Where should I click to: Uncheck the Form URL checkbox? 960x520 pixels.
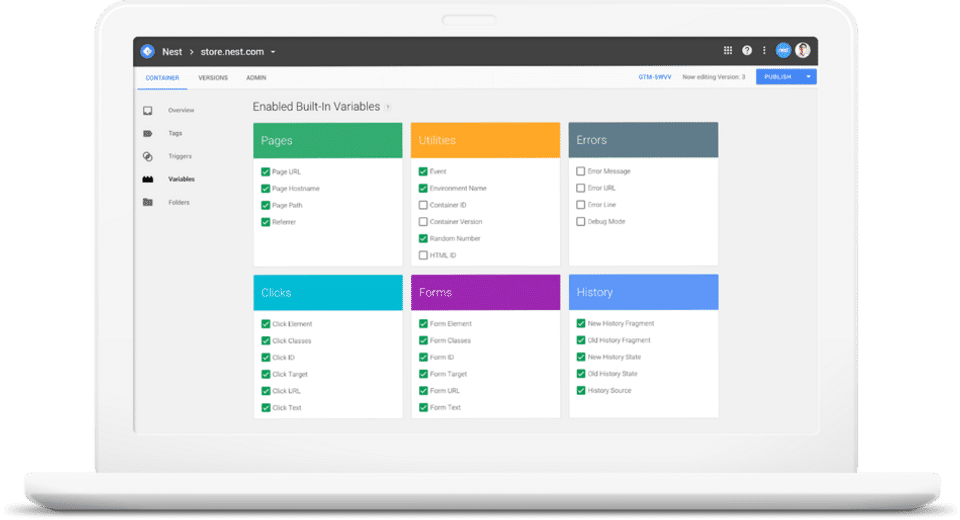423,391
